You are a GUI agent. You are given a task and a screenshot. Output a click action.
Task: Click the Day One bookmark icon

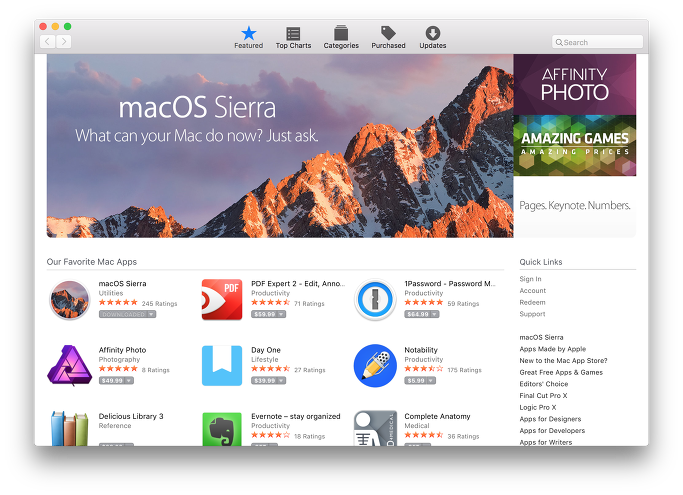[222, 366]
